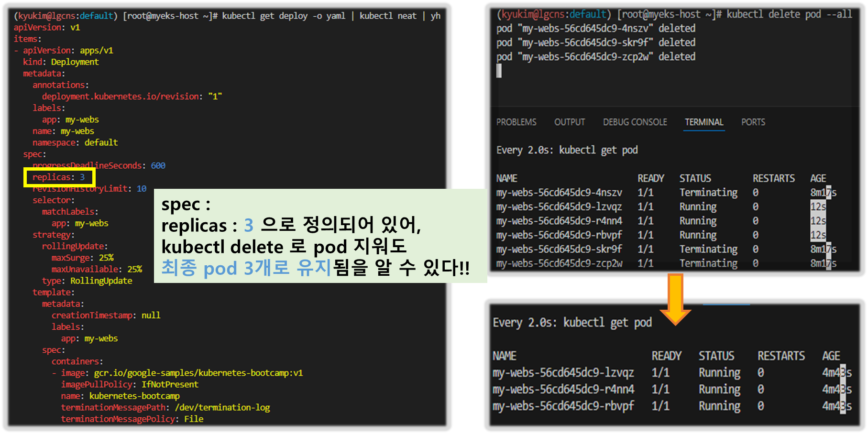Click the deployment.kubernetes.io/revision annotation line
The width and height of the screenshot is (868, 434).
[x=132, y=97]
